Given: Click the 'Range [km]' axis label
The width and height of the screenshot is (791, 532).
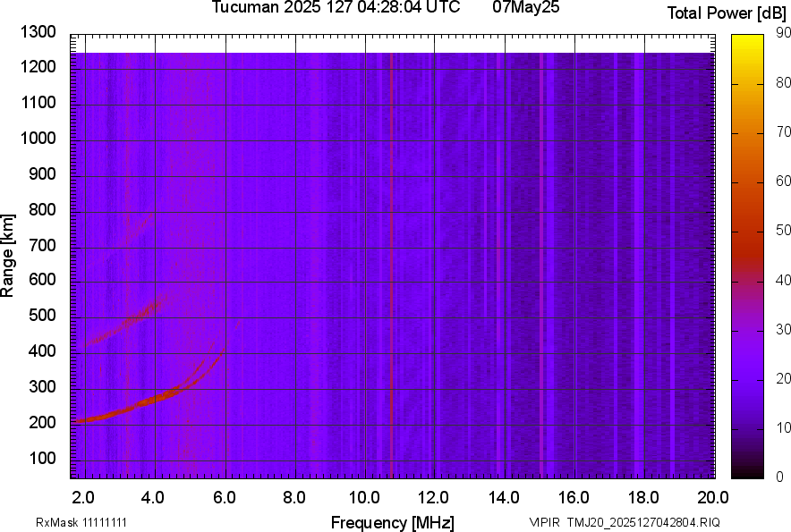Looking at the screenshot, I should [7, 256].
